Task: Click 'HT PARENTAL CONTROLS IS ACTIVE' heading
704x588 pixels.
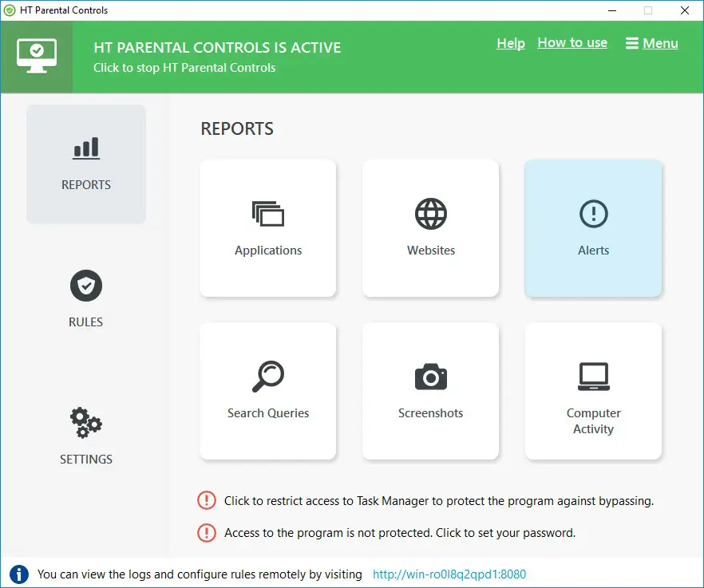Action: 217,48
